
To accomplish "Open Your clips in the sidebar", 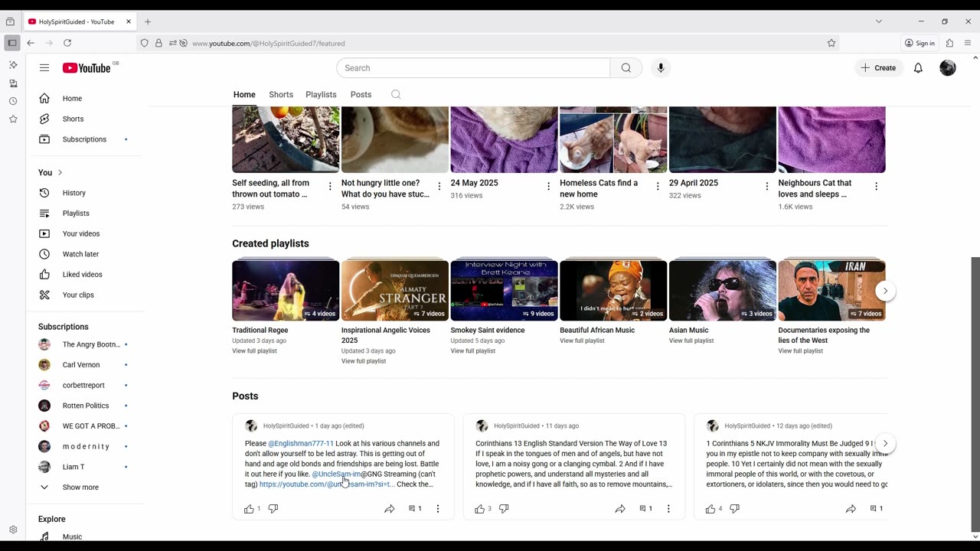I will click(x=78, y=295).
